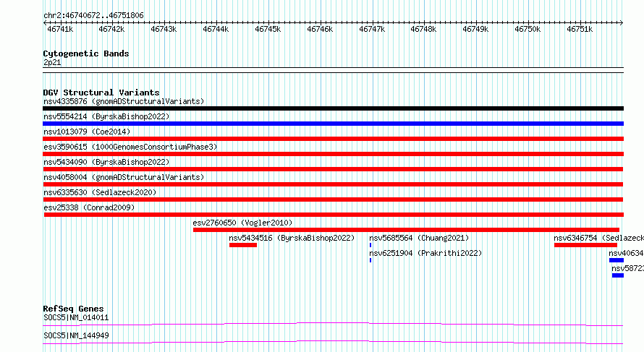Open nsv6335630 Sedlazeck2020 label
The height and width of the screenshot is (352, 644).
click(x=100, y=192)
